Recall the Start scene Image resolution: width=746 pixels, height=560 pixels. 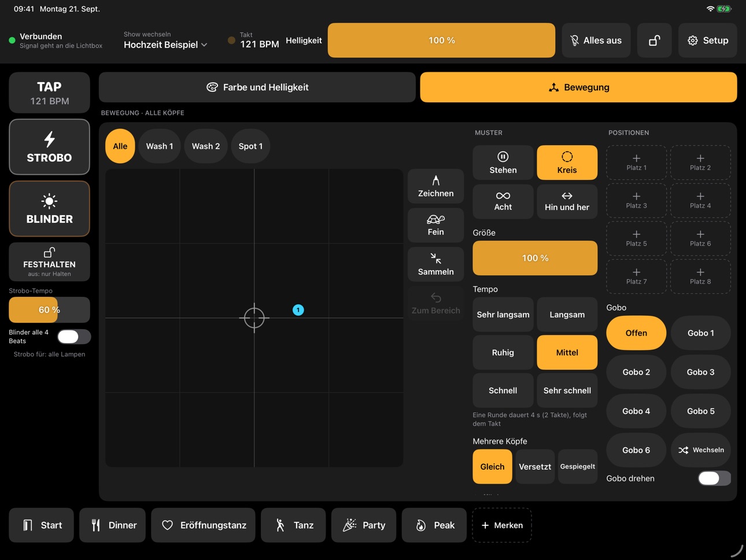tap(41, 525)
